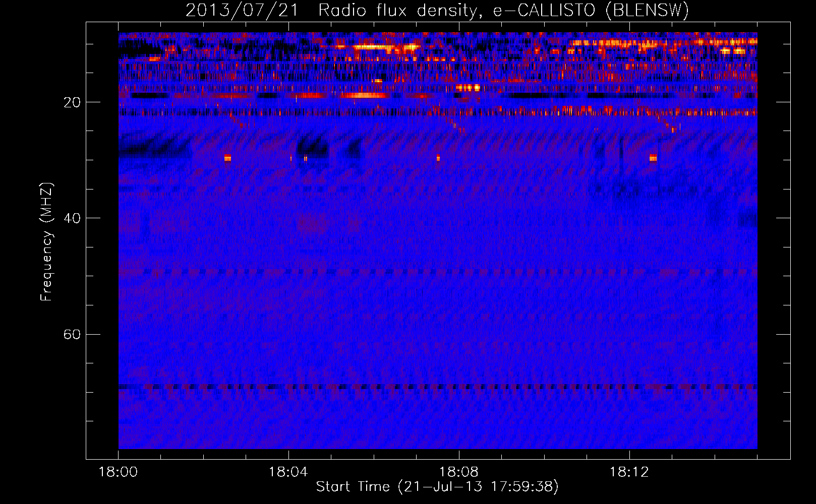Image resolution: width=816 pixels, height=504 pixels.
Task: Click the 18:04 time tick label
Action: pyautogui.click(x=288, y=472)
